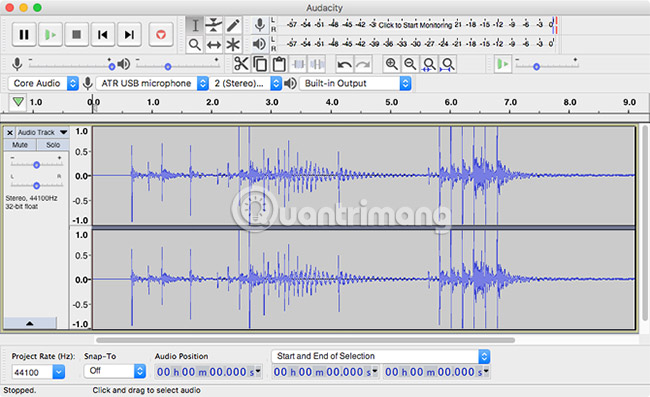Viewport: 650px width, 397px height.
Task: Click the Audio Position time field
Action: click(x=208, y=372)
